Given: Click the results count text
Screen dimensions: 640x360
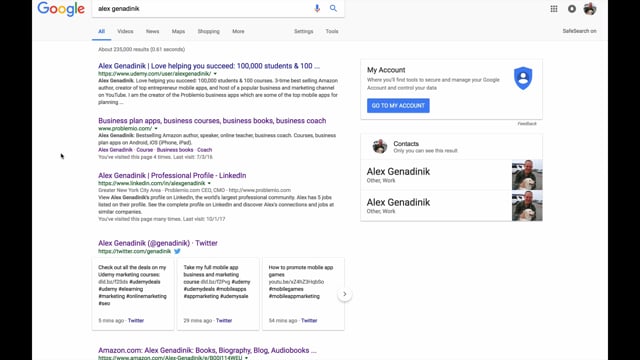Looking at the screenshot, I should [x=141, y=49].
